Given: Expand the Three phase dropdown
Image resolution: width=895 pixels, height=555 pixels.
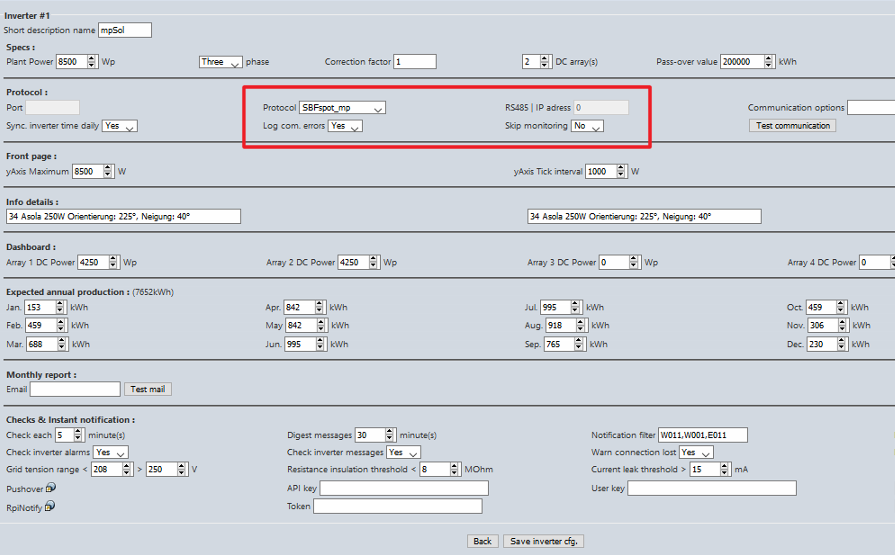Looking at the screenshot, I should (x=220, y=62).
